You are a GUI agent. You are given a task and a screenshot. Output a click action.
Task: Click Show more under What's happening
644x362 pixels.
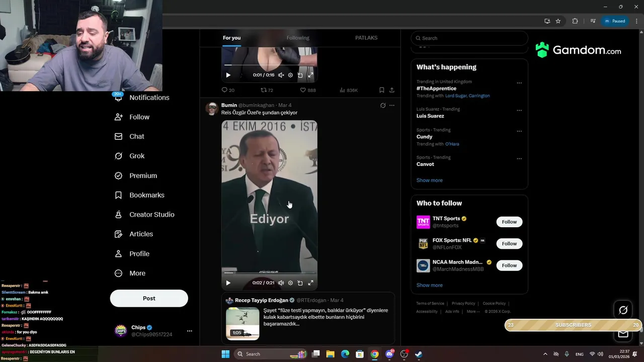coord(430,180)
